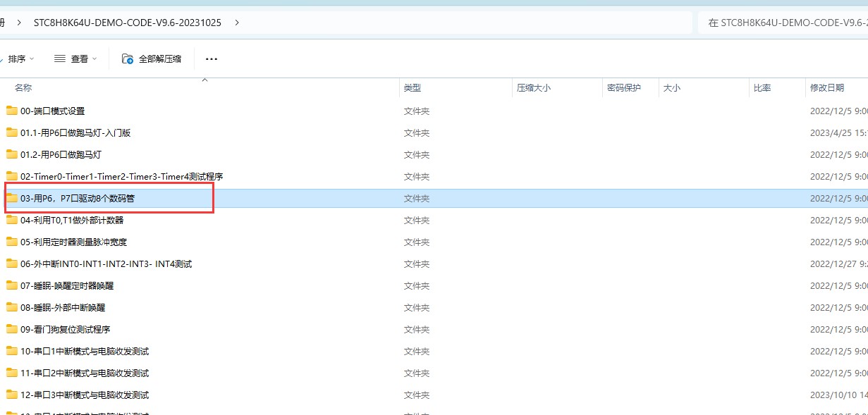Click 2023/4/25 date of 01.1 folder row
This screenshot has width=868, height=415.
click(x=838, y=132)
